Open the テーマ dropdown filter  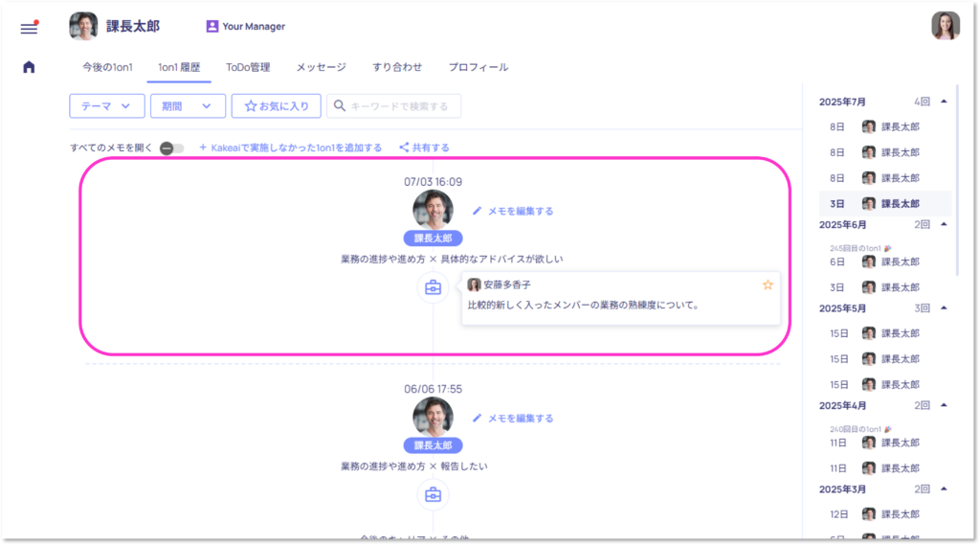[107, 106]
